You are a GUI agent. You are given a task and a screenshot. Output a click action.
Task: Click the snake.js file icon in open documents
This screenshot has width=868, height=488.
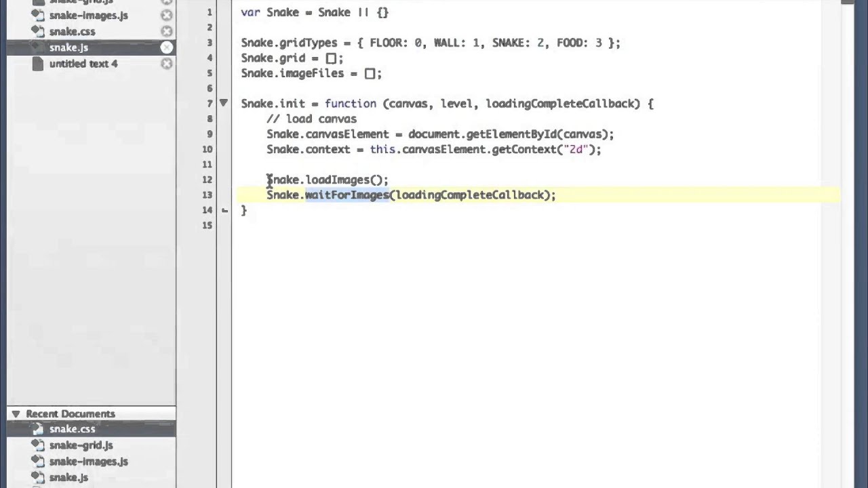tap(38, 47)
